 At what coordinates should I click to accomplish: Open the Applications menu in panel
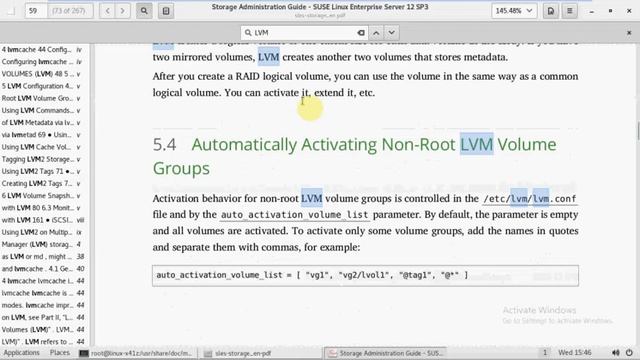coord(22,353)
